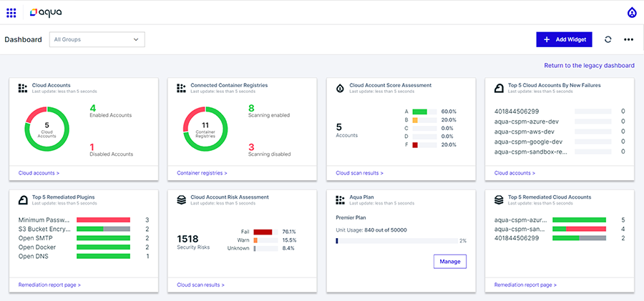
Task: Click the Cloud Accounts donut chart
Action: tap(47, 129)
